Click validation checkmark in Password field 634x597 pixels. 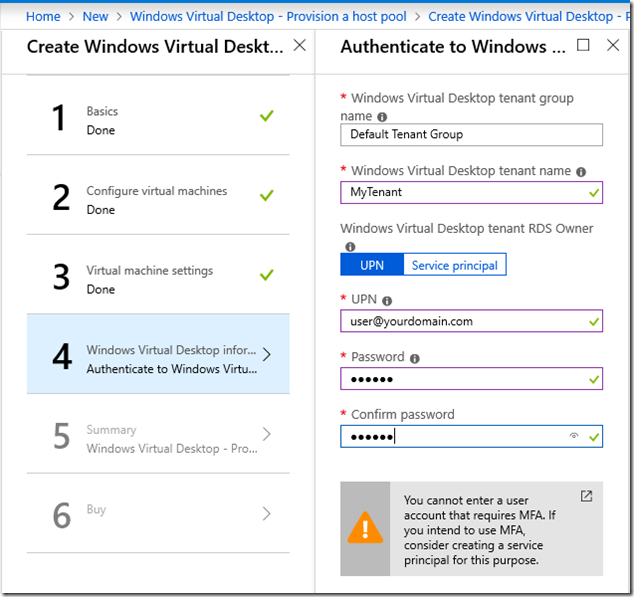(594, 379)
